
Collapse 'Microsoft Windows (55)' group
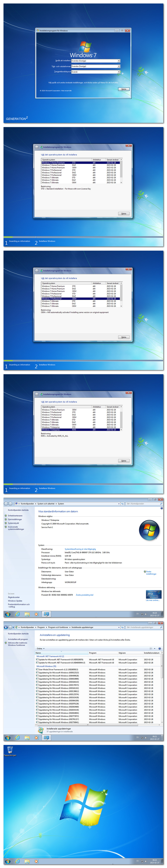46,666
